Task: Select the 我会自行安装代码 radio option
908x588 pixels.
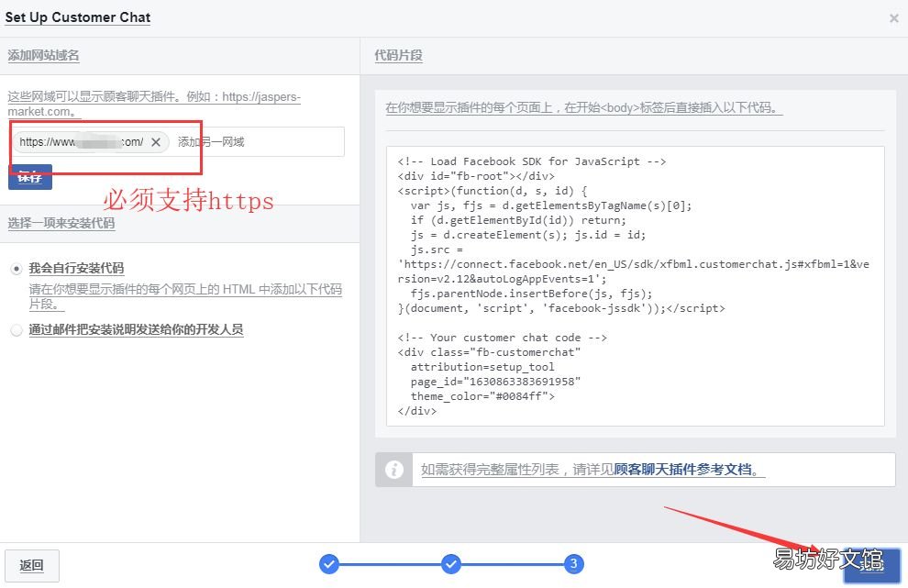Action: point(17,269)
